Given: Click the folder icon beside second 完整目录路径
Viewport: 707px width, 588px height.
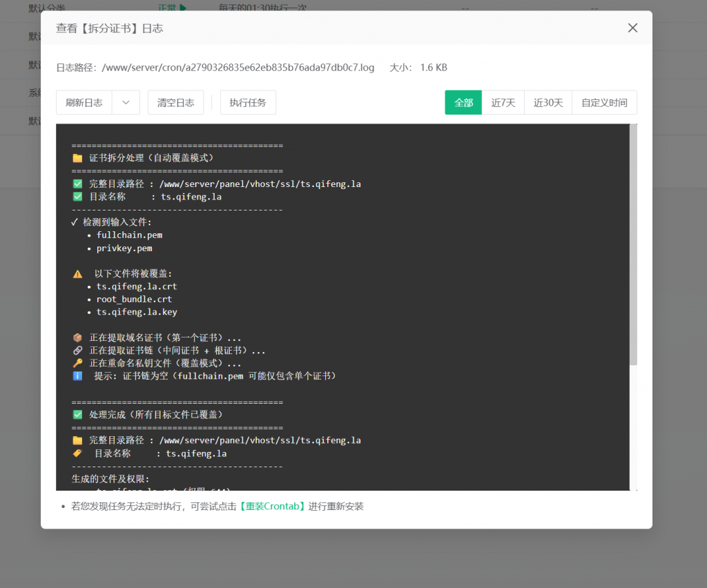Looking at the screenshot, I should click(77, 440).
